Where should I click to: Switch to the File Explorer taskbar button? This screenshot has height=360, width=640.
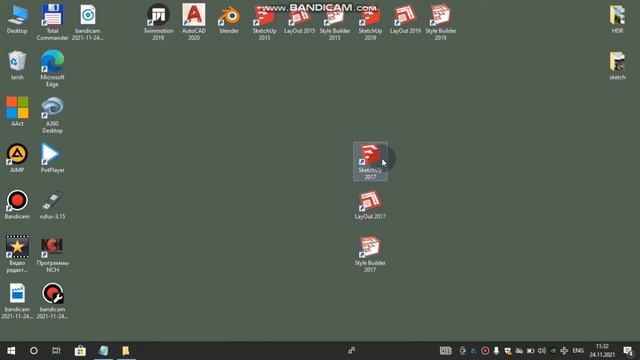[126, 351]
